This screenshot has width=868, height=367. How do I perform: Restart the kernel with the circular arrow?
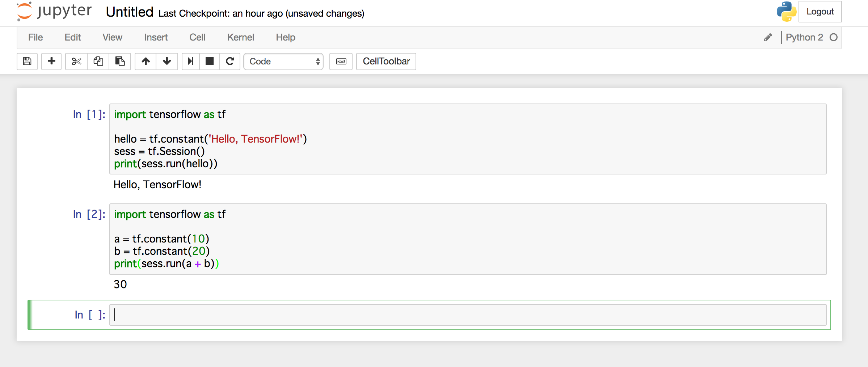pyautogui.click(x=230, y=61)
